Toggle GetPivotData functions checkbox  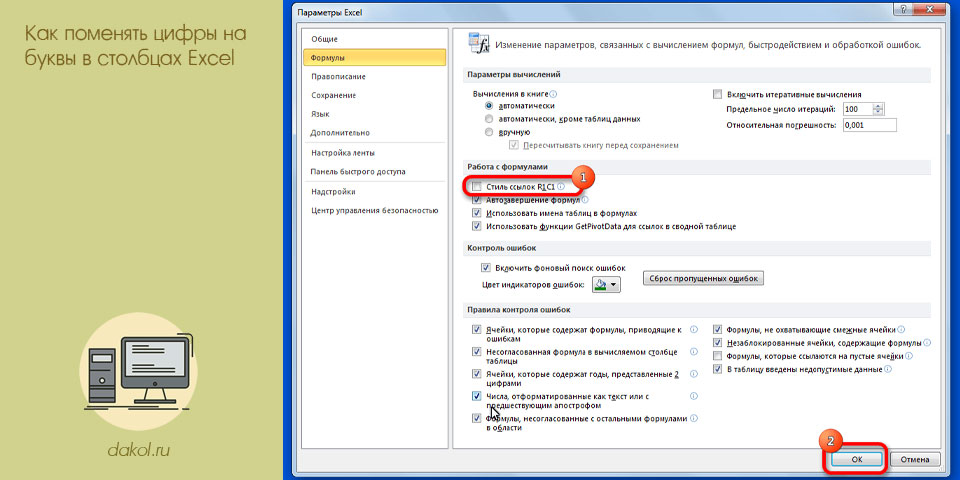coord(477,227)
